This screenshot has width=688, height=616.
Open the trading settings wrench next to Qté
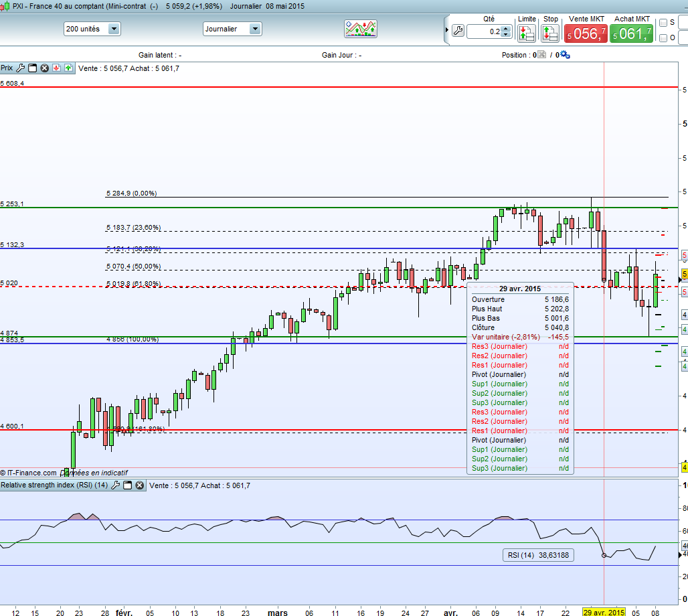point(458,31)
